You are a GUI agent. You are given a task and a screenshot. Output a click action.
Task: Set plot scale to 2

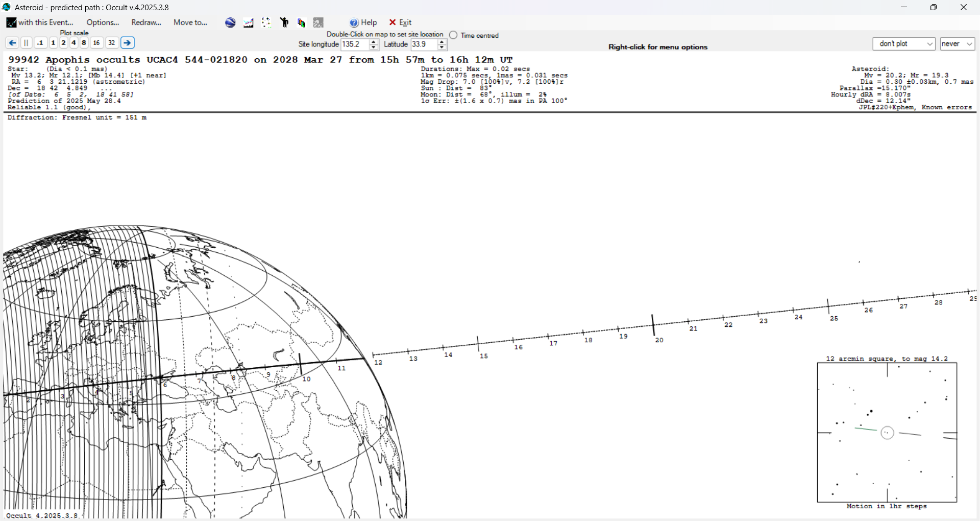(63, 43)
